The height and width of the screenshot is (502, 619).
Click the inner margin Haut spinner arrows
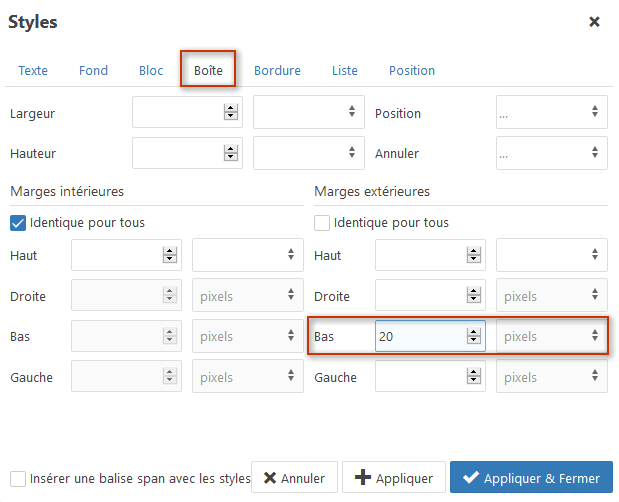170,255
